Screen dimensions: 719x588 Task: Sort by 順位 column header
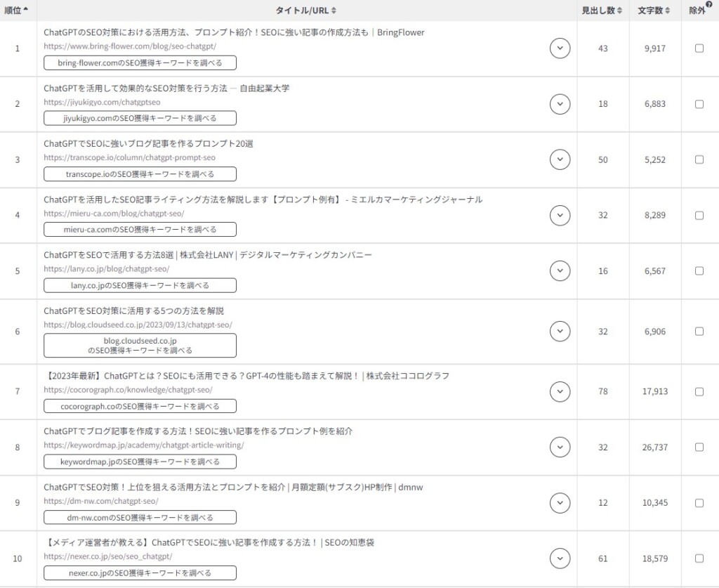click(x=16, y=10)
